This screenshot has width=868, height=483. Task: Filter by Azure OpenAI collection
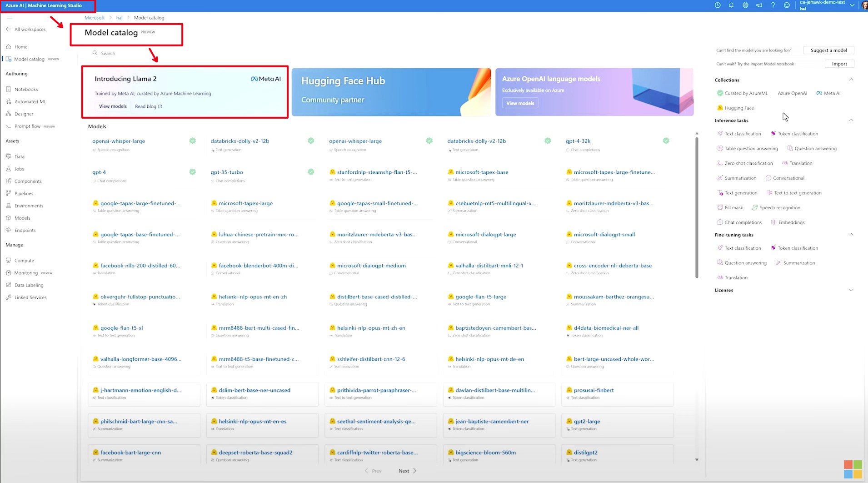792,93
